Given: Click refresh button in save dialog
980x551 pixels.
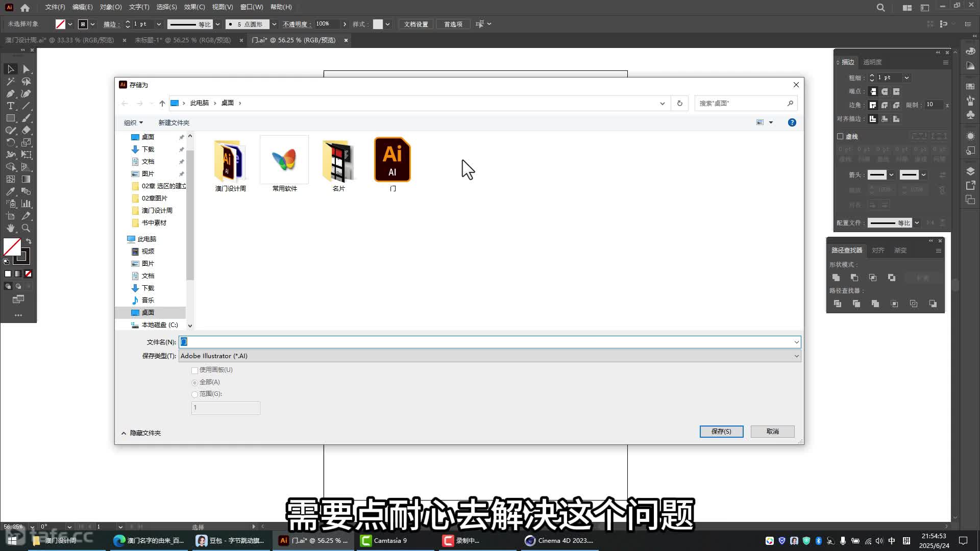Looking at the screenshot, I should 679,103.
